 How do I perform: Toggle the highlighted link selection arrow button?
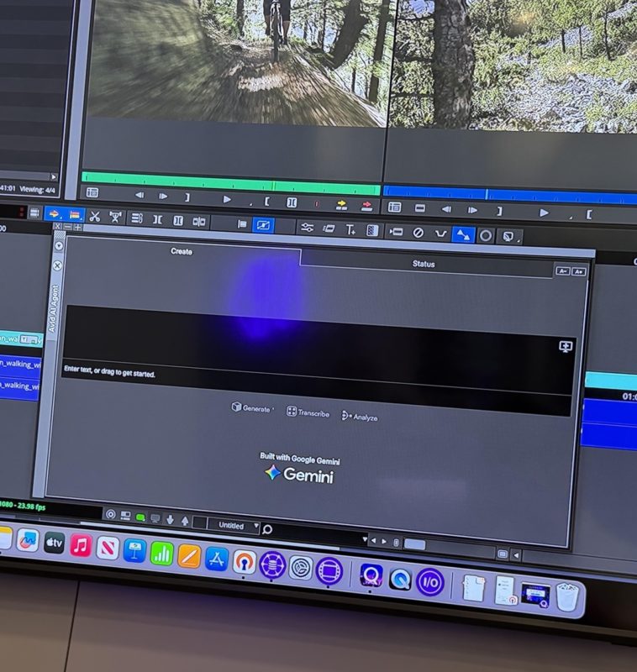[463, 235]
